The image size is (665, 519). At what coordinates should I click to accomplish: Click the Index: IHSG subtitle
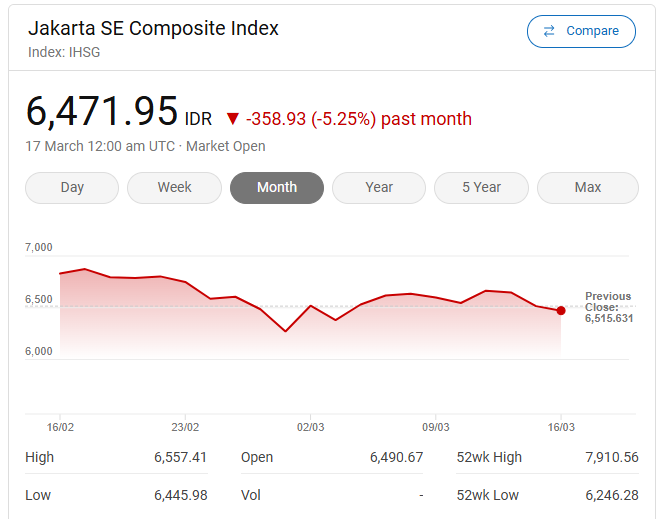(64, 52)
